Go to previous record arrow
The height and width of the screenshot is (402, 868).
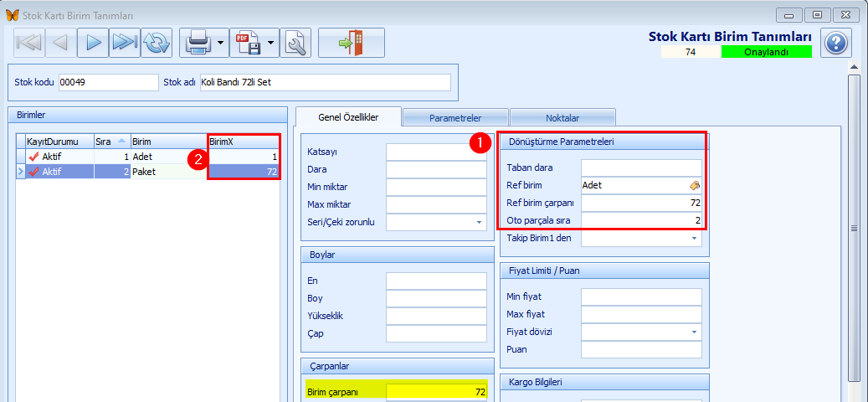pos(61,43)
